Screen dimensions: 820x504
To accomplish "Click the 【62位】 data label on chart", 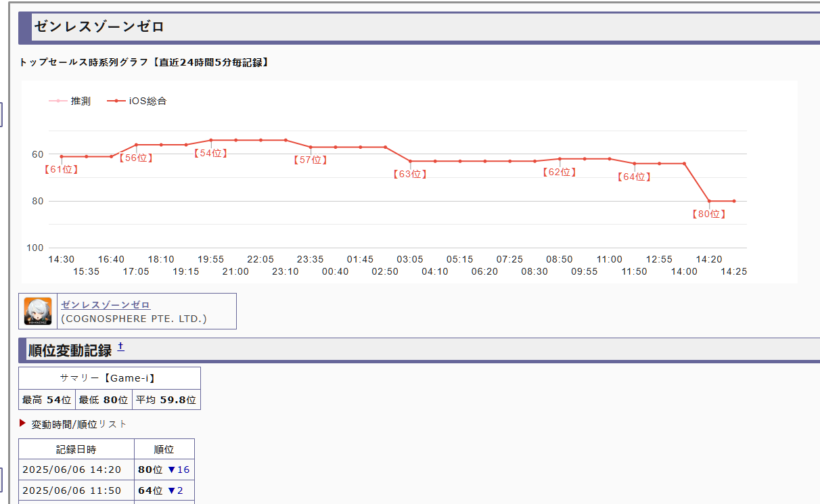I will click(559, 172).
